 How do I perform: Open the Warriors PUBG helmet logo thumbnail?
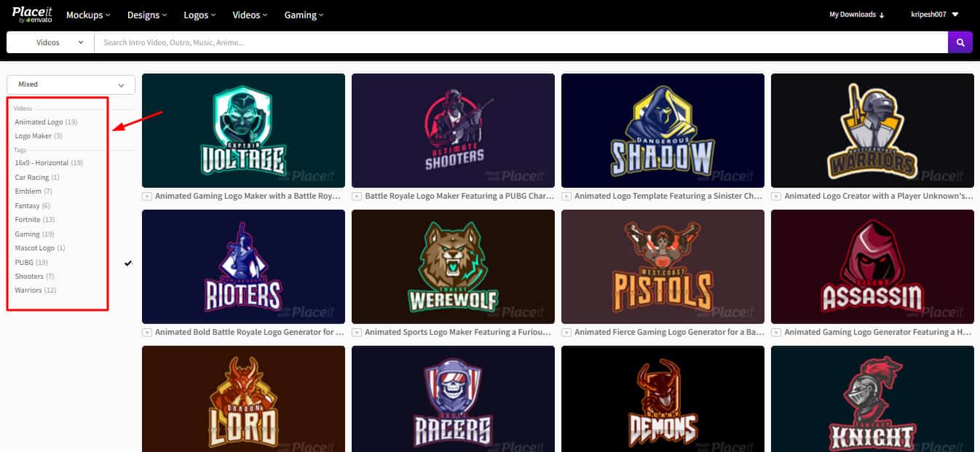[872, 130]
